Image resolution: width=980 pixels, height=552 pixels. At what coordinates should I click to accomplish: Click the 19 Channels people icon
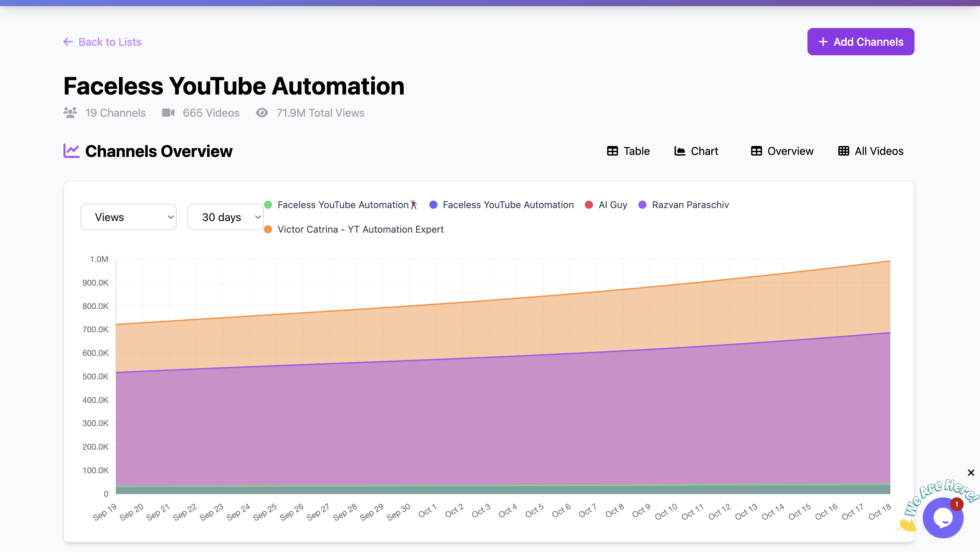click(70, 113)
